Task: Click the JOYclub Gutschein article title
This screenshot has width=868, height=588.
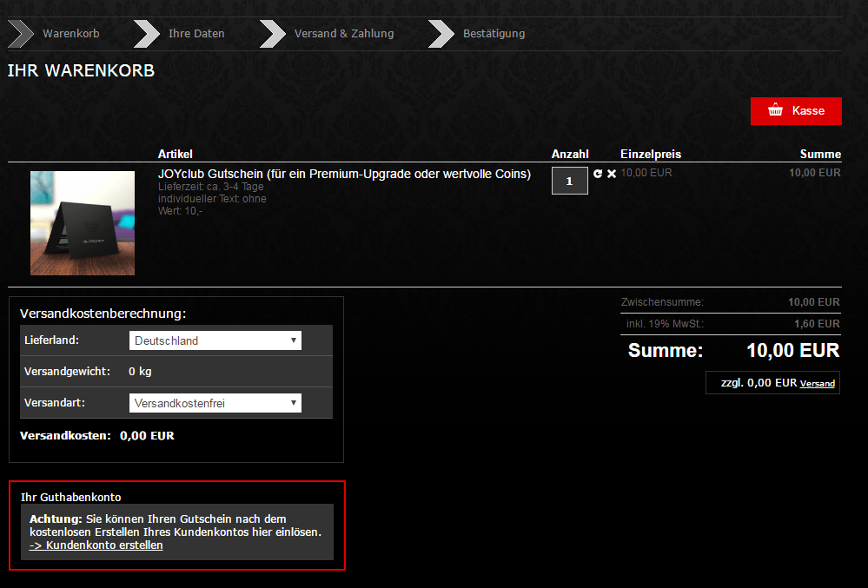Action: [x=344, y=174]
